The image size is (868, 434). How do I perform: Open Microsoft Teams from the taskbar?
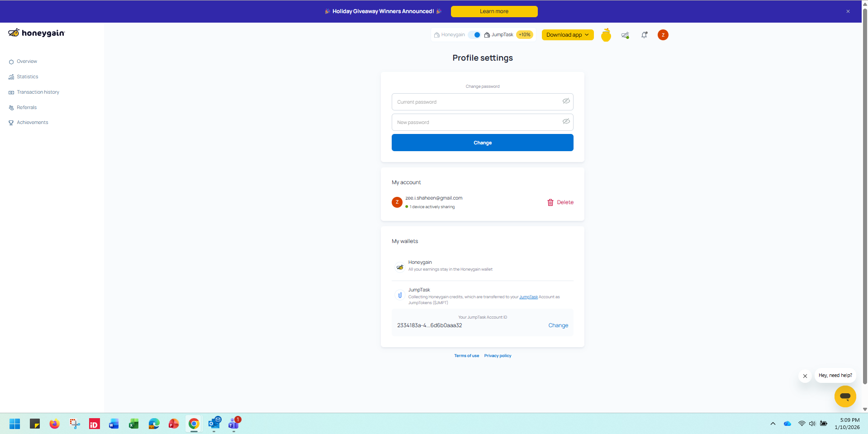[234, 424]
